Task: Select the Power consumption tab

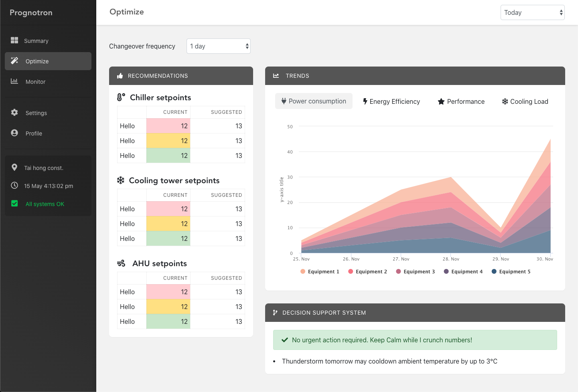Action: [x=314, y=101]
